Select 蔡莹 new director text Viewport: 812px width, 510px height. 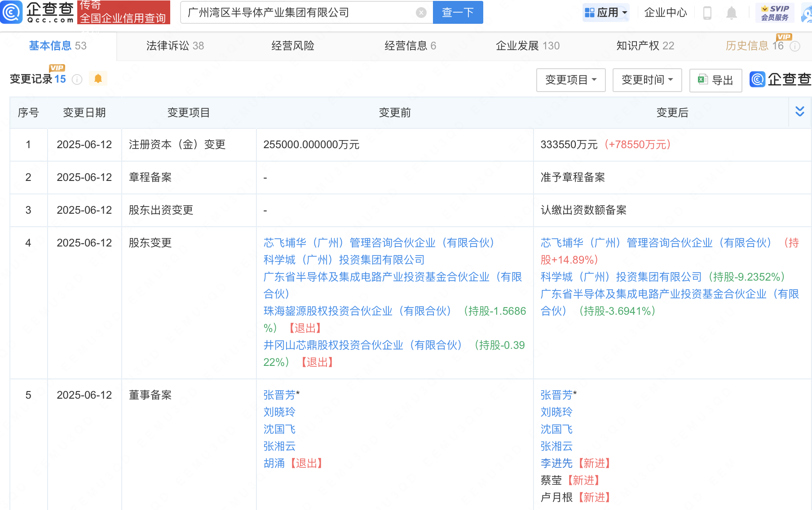(x=551, y=480)
